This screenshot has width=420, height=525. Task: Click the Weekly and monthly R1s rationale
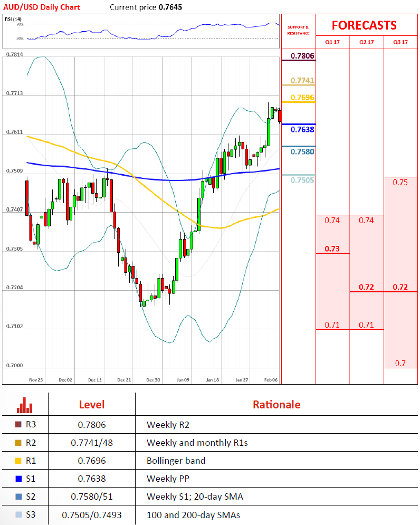tap(197, 443)
